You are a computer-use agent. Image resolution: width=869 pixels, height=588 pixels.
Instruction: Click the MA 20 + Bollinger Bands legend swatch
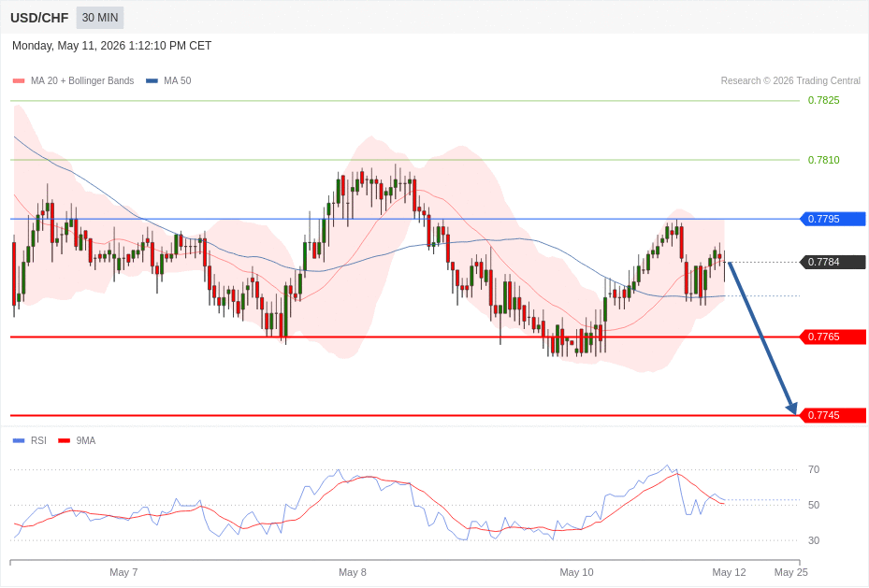point(19,80)
